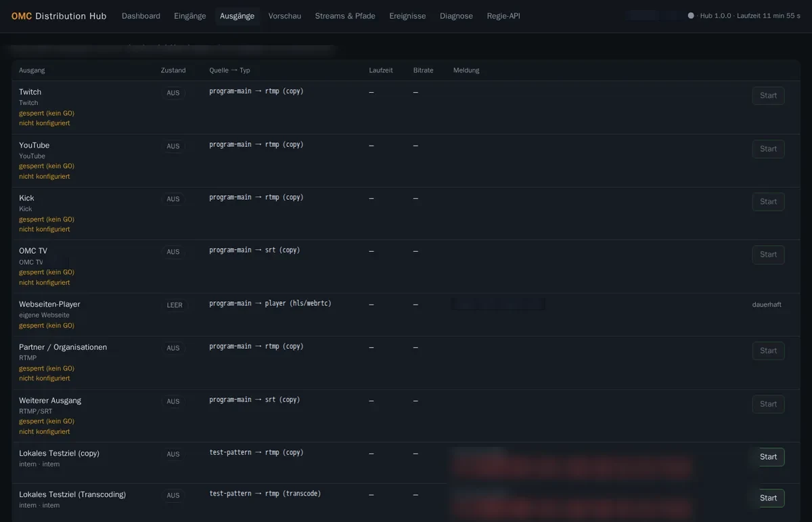Screen dimensions: 812x522
Task: Select the OMC TV output name
Action: click(x=33, y=251)
